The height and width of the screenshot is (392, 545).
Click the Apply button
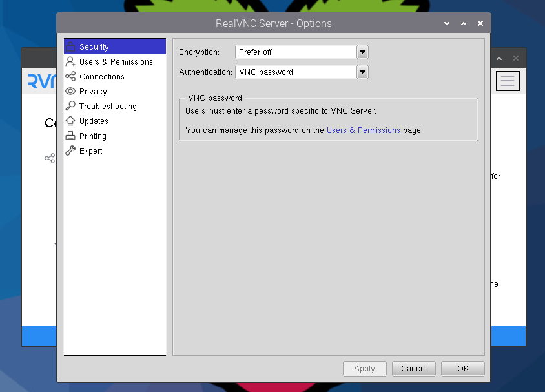tap(365, 368)
